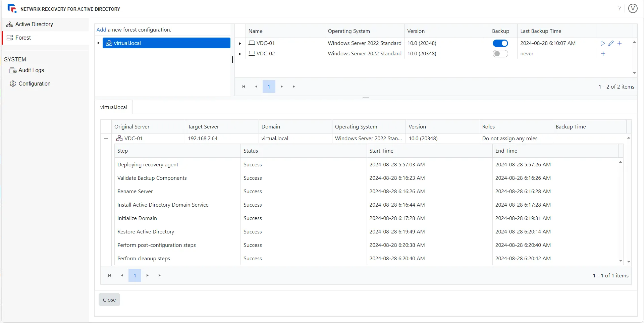Click the Target Server column header

click(x=222, y=126)
